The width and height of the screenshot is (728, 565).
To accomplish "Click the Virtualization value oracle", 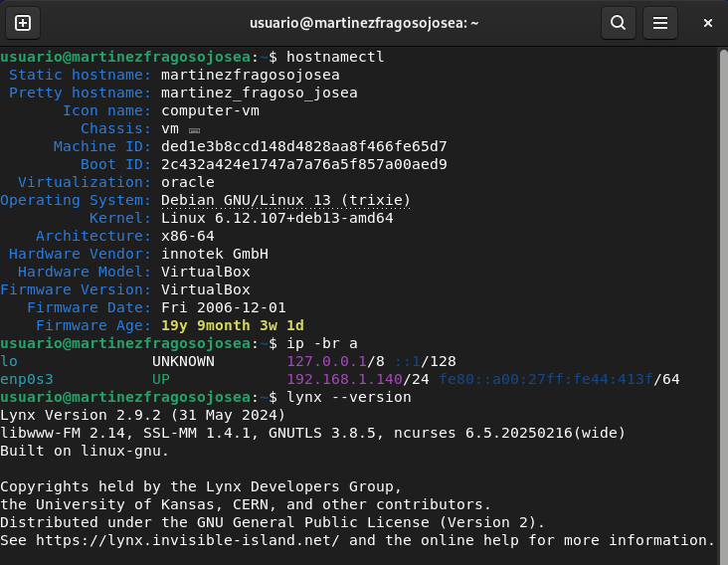I will [188, 182].
